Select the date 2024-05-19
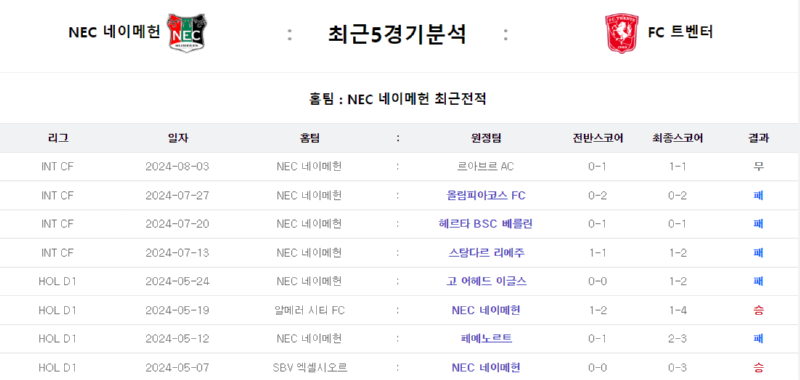This screenshot has width=800, height=380. pyautogui.click(x=178, y=310)
